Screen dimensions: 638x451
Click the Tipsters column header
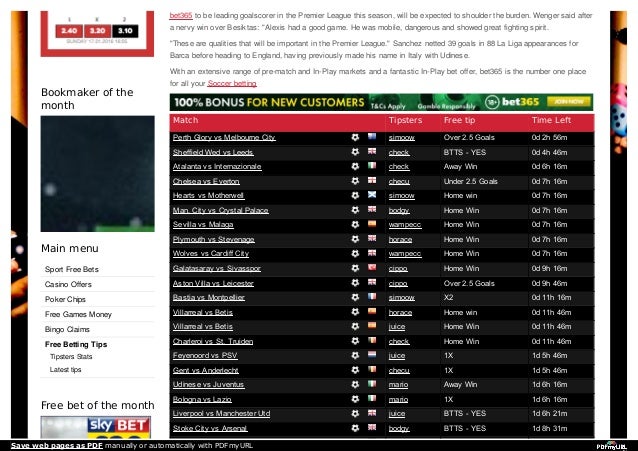[405, 120]
